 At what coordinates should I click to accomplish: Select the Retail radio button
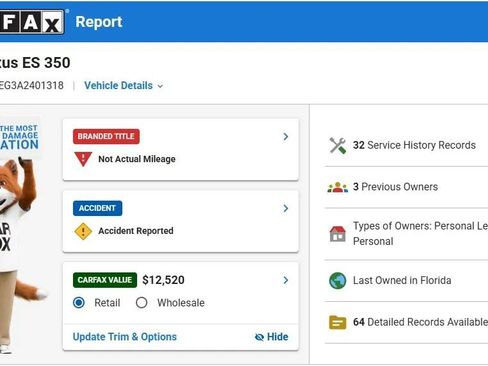tap(79, 303)
